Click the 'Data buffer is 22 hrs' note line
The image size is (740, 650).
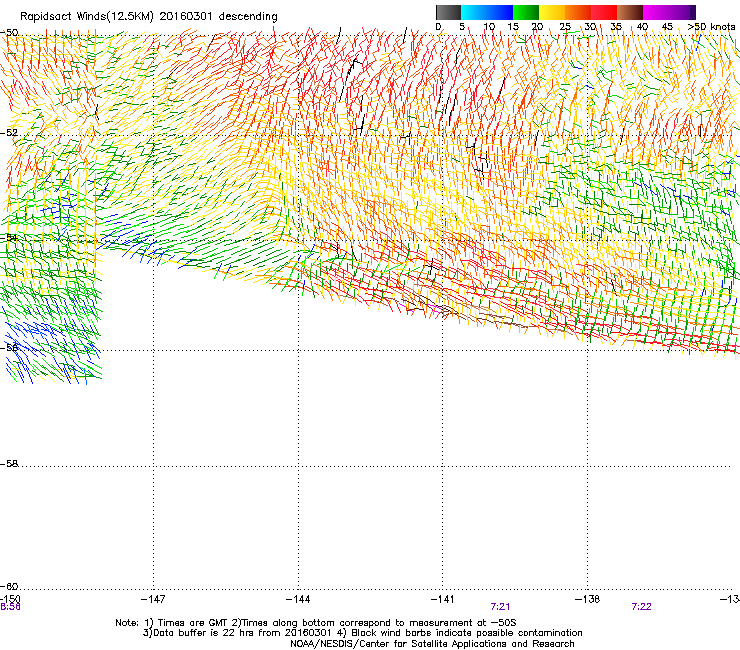coord(362,633)
